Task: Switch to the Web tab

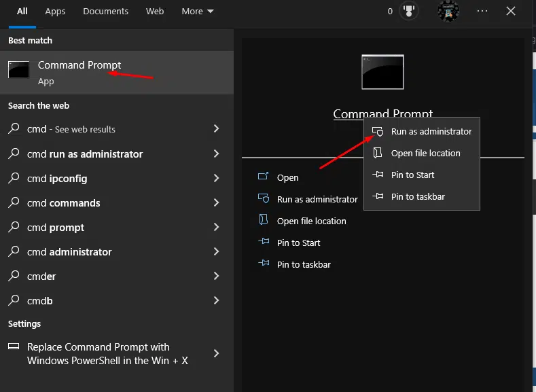Action: tap(155, 12)
